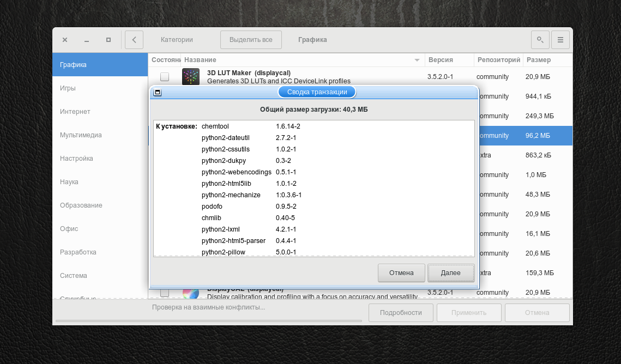Screen dimensions: 621x364
Task: Expand the Название column sort arrow
Action: [417, 60]
